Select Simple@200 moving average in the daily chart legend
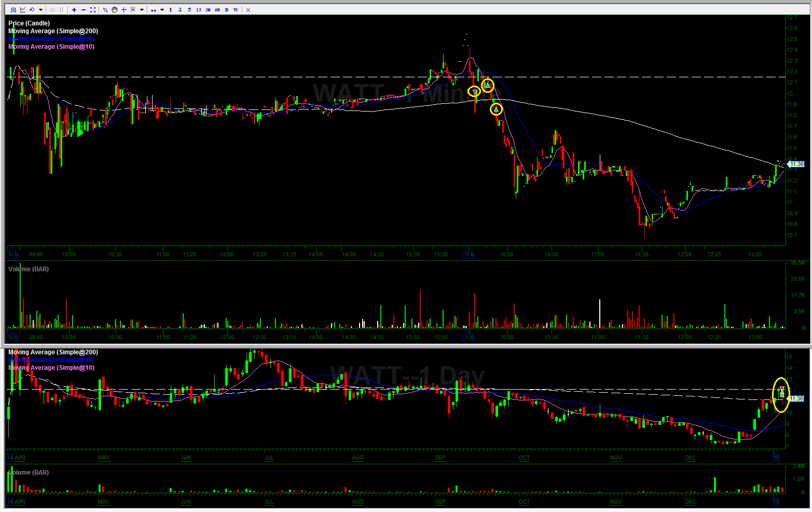This screenshot has height=512, width=812. [53, 352]
